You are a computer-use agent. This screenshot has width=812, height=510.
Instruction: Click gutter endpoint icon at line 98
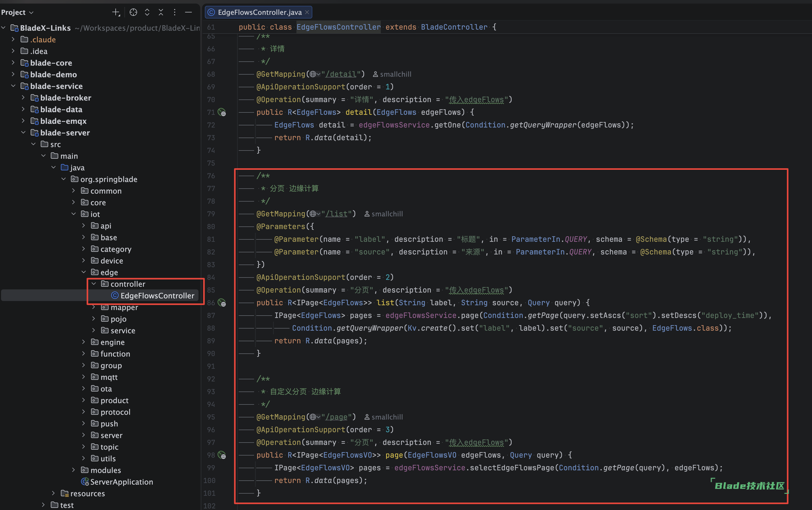pyautogui.click(x=222, y=455)
